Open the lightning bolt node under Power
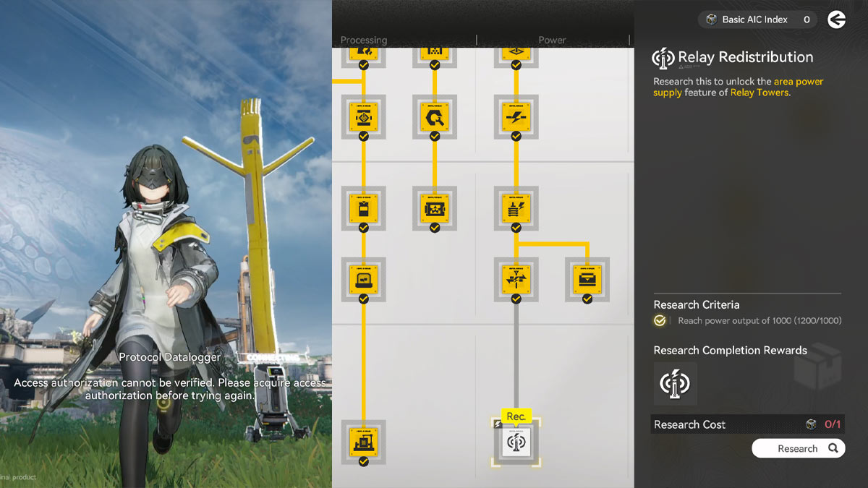 [516, 116]
